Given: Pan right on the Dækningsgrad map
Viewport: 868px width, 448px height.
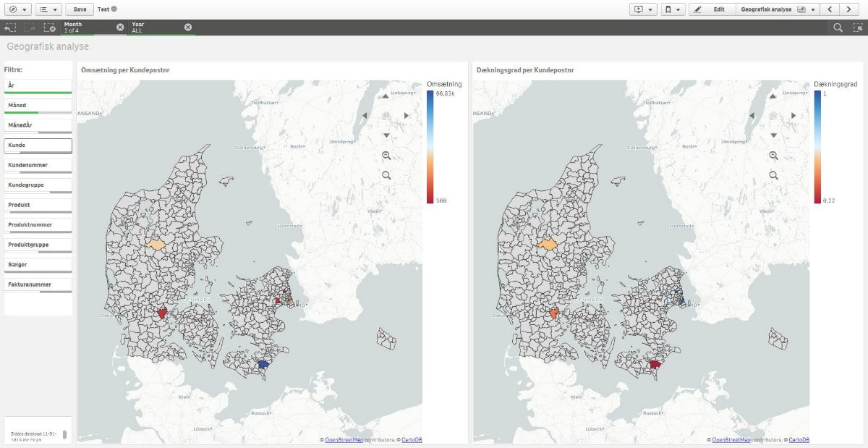Looking at the screenshot, I should 793,115.
